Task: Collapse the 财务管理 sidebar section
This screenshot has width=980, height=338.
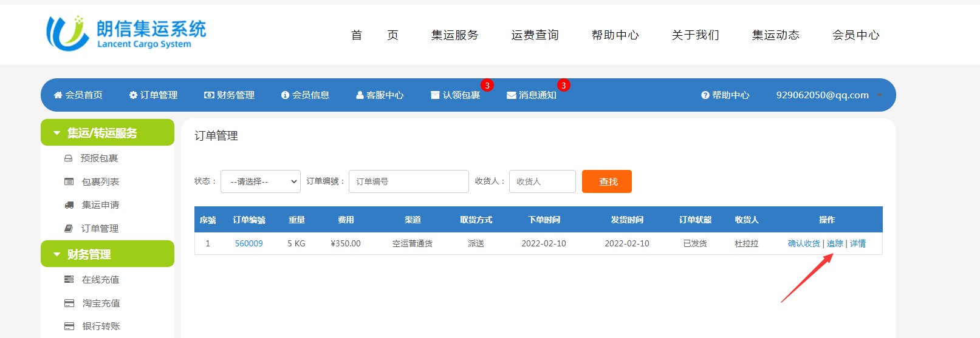Action: tap(57, 254)
